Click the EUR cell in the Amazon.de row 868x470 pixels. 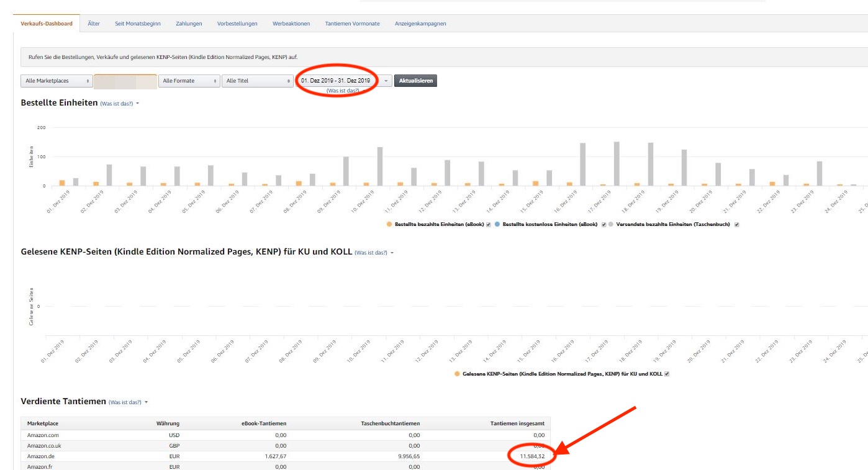click(174, 456)
